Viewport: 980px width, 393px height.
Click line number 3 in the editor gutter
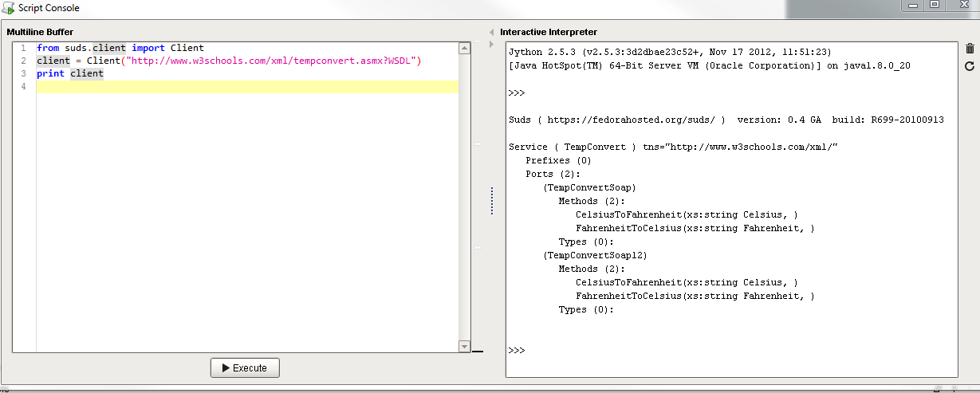(x=24, y=73)
